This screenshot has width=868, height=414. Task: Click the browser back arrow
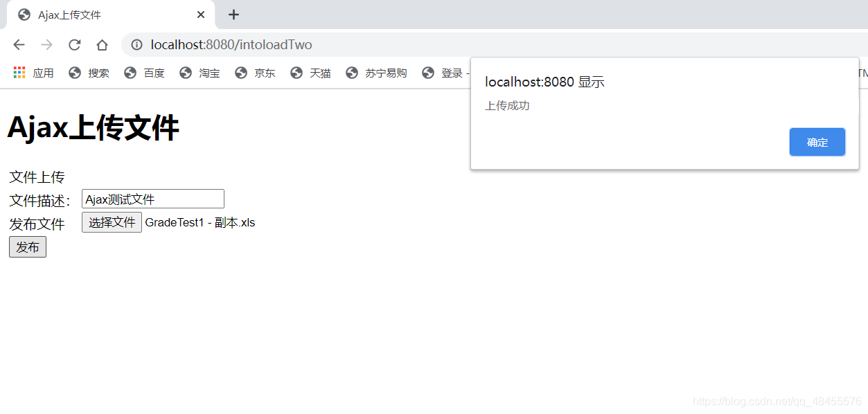click(19, 45)
